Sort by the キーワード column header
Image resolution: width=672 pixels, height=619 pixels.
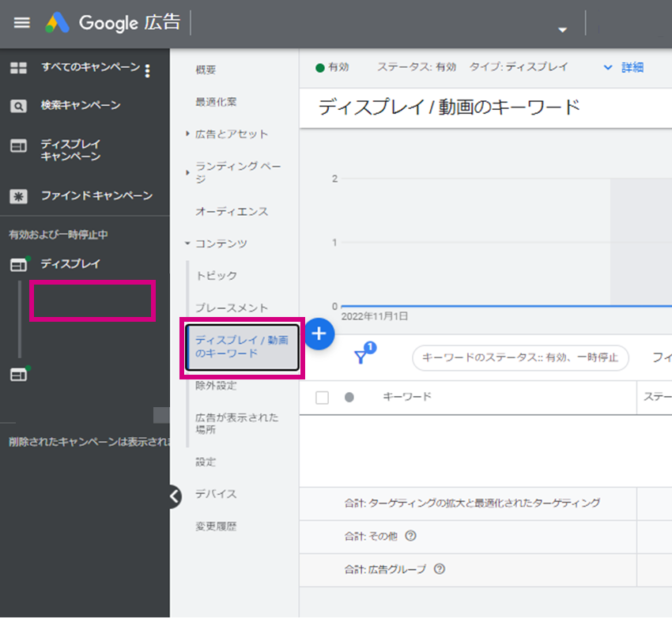click(x=407, y=397)
